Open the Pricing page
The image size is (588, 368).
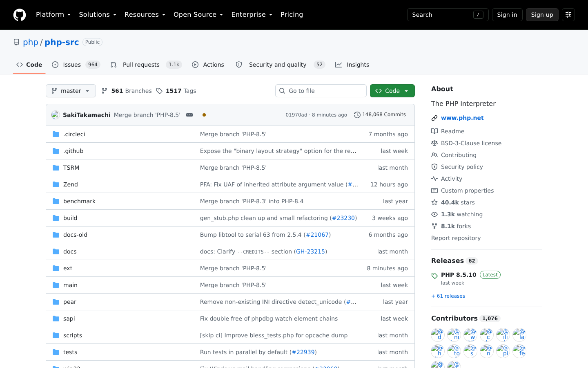(x=292, y=15)
